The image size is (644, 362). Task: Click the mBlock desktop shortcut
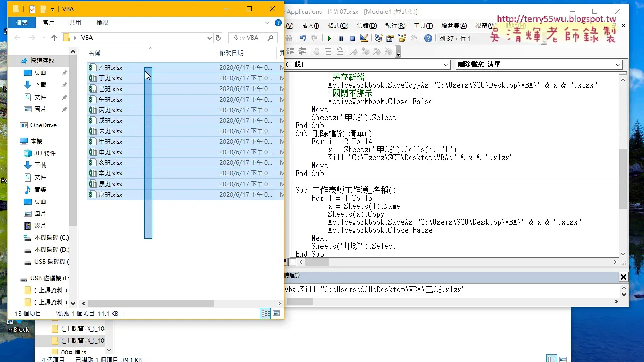pyautogui.click(x=19, y=326)
